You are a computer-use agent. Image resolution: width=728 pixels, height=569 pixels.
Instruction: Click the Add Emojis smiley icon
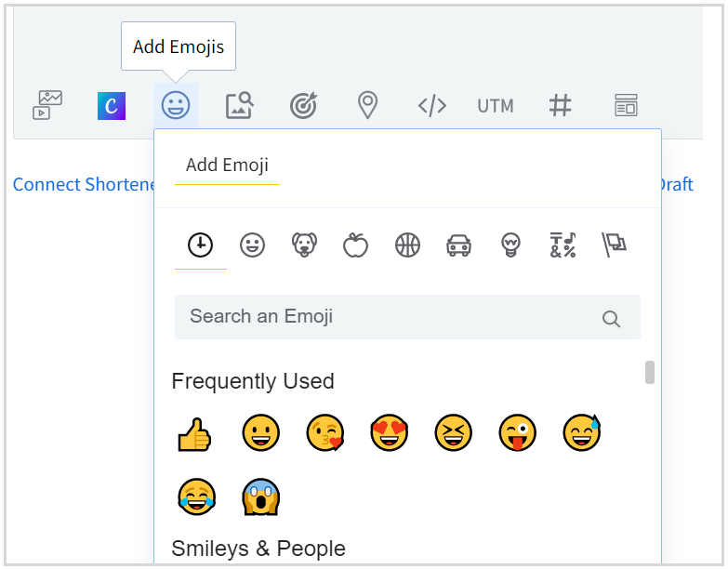coord(176,105)
